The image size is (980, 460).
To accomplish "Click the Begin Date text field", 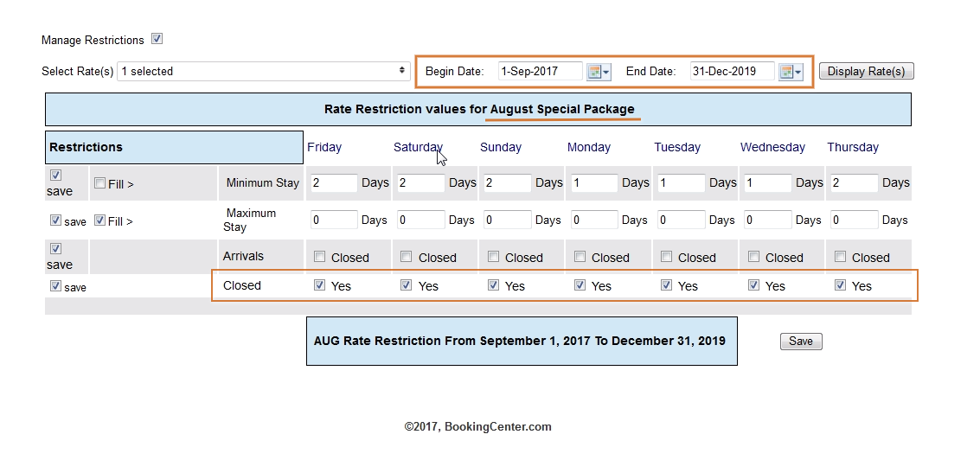I will pyautogui.click(x=540, y=71).
